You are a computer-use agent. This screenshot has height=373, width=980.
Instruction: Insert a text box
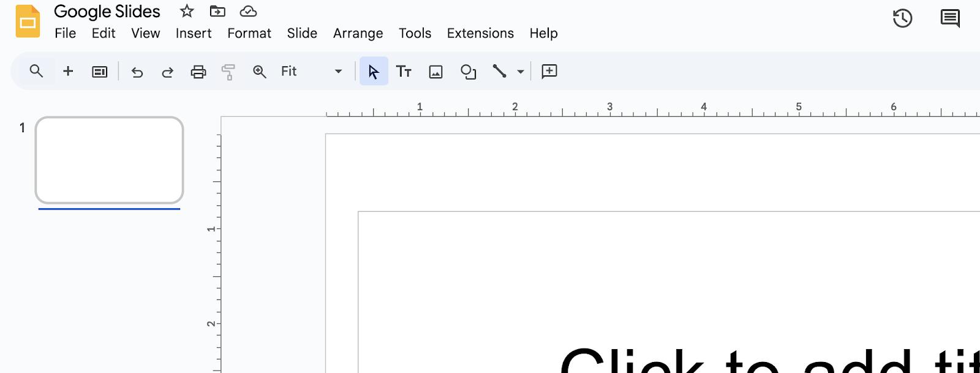pyautogui.click(x=404, y=72)
